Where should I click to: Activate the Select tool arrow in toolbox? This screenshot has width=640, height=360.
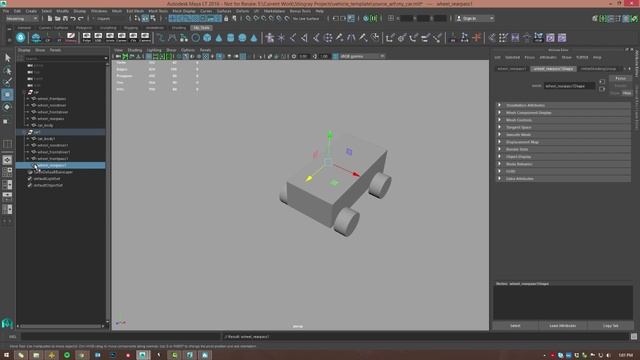coord(7,58)
